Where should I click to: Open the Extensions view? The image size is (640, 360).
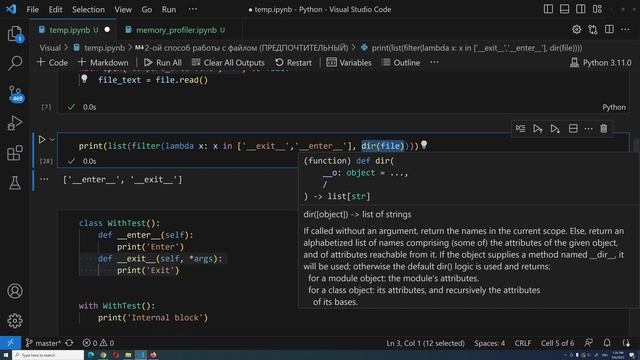[x=15, y=153]
